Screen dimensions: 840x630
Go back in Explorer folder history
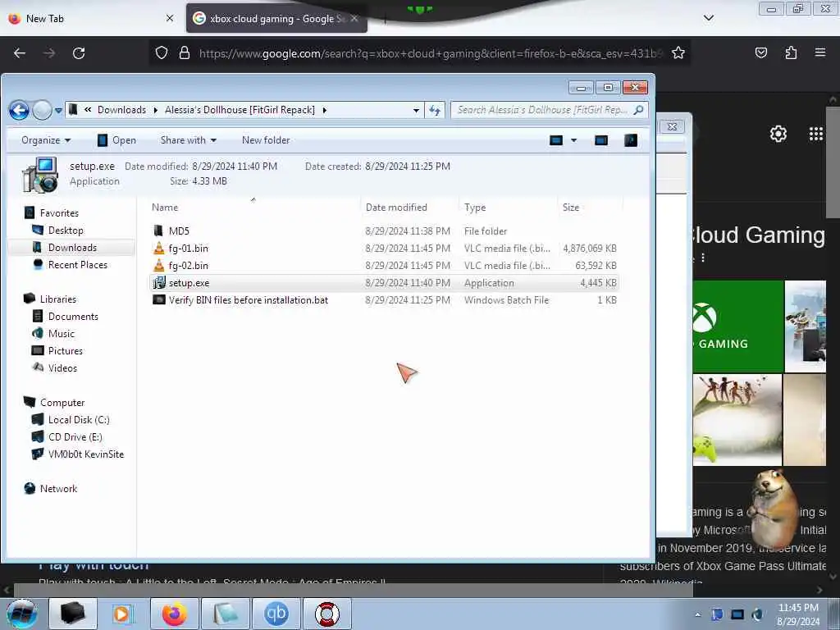(x=20, y=111)
